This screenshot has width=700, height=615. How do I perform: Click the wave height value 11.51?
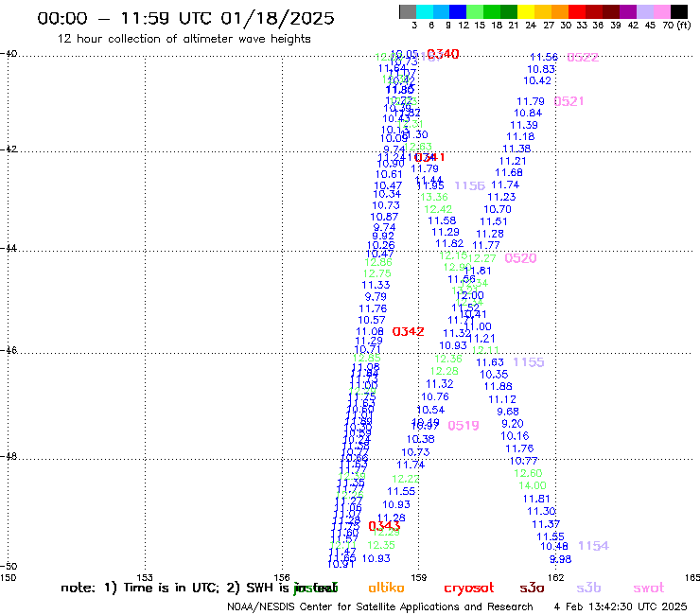click(x=494, y=221)
